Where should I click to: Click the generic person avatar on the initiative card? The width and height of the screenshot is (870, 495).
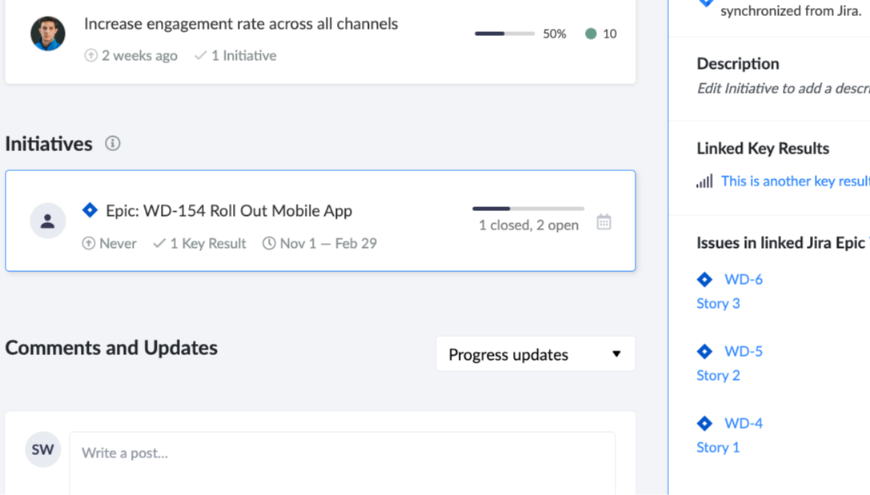coord(48,221)
